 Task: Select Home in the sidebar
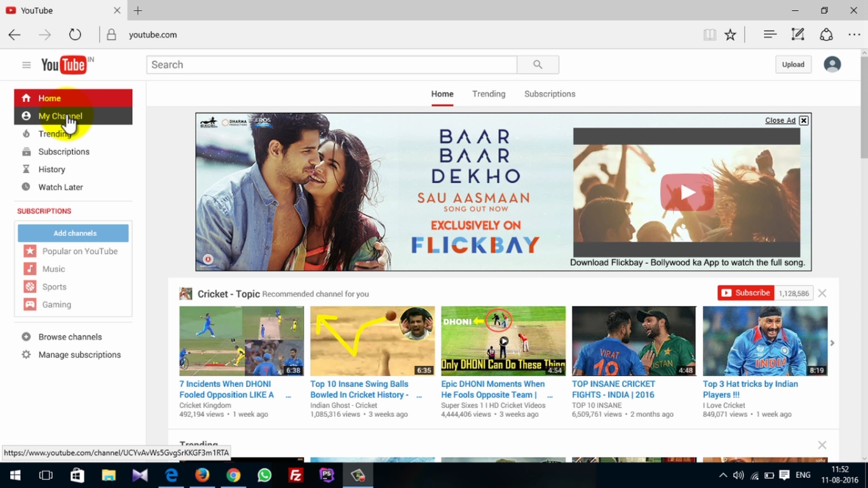pos(73,98)
